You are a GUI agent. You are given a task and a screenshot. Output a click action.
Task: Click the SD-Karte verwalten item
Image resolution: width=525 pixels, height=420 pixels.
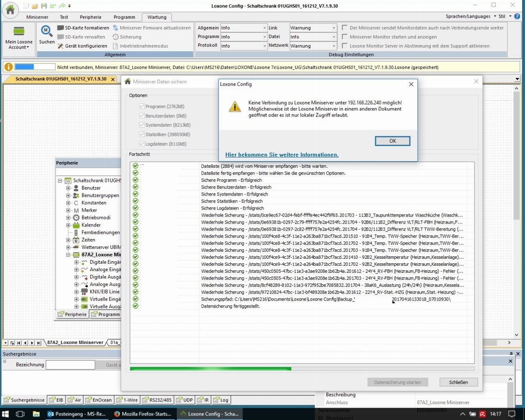point(82,37)
